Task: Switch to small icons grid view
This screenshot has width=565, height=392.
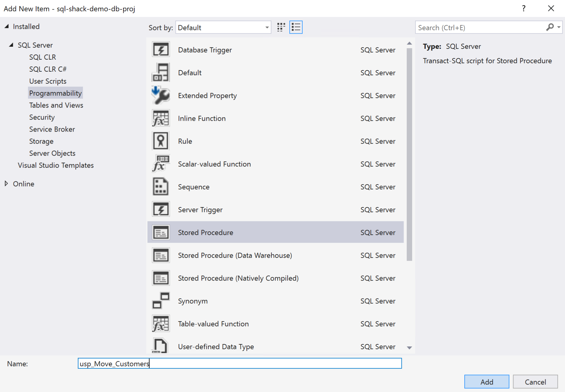Action: [x=281, y=28]
